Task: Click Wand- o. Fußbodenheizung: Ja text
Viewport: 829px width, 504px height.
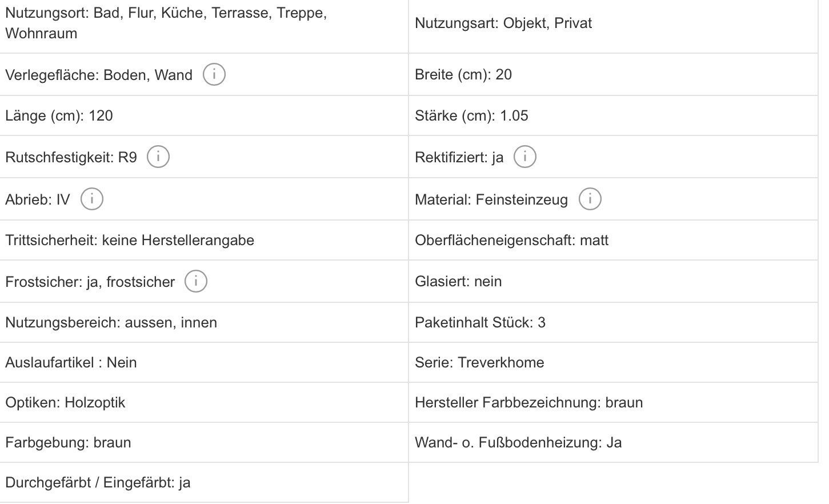Action: click(518, 443)
